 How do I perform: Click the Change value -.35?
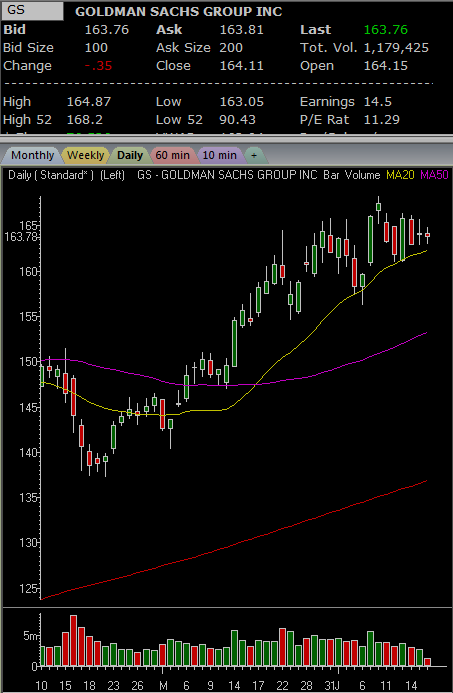[x=99, y=66]
